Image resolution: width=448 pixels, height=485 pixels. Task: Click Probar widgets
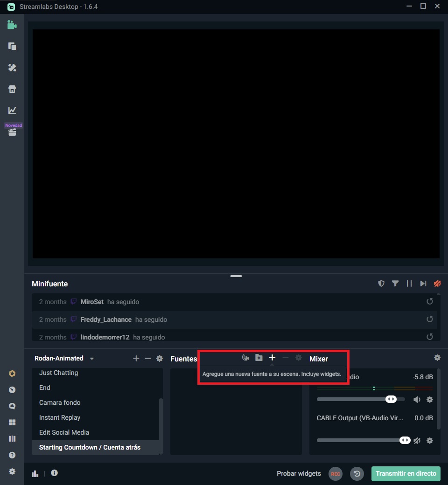tap(299, 473)
